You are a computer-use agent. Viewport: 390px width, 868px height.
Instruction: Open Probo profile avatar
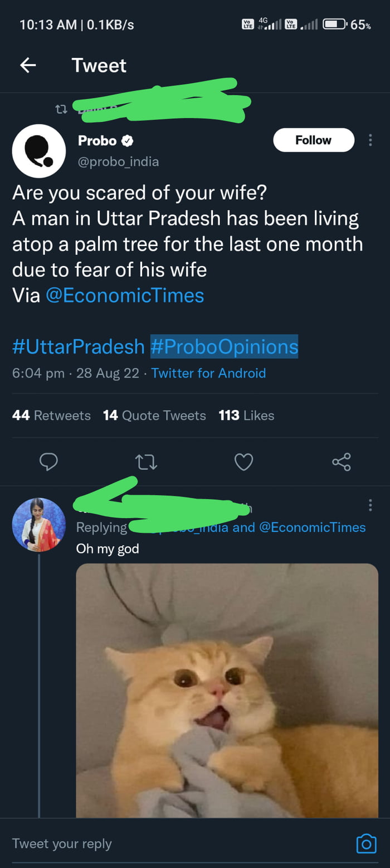coord(39,151)
